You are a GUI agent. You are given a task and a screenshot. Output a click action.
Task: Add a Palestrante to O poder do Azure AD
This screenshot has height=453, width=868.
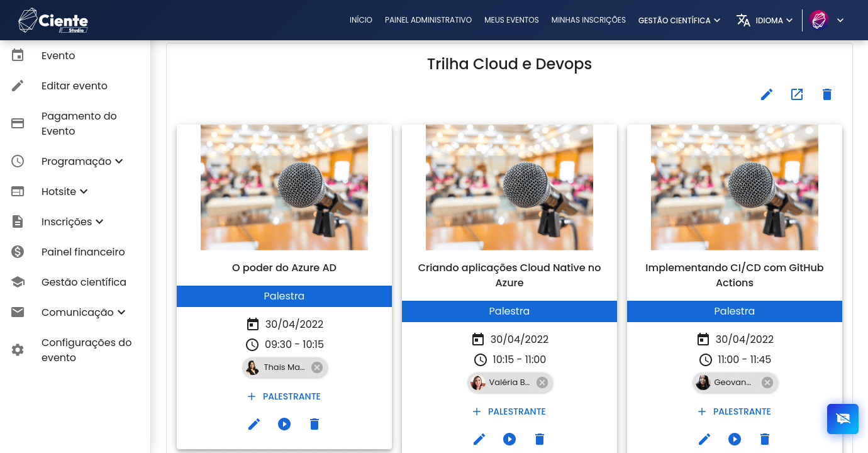[x=284, y=396]
